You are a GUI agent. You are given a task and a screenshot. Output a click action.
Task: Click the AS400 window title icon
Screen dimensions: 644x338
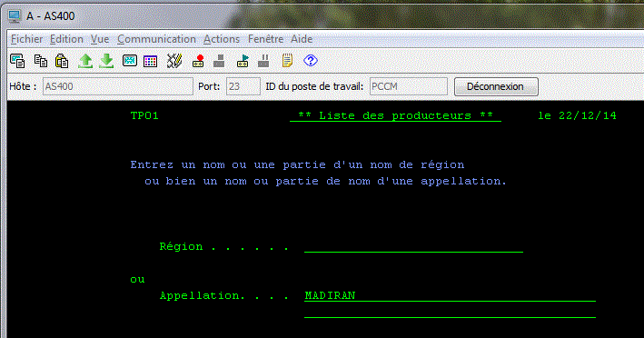pos(15,16)
